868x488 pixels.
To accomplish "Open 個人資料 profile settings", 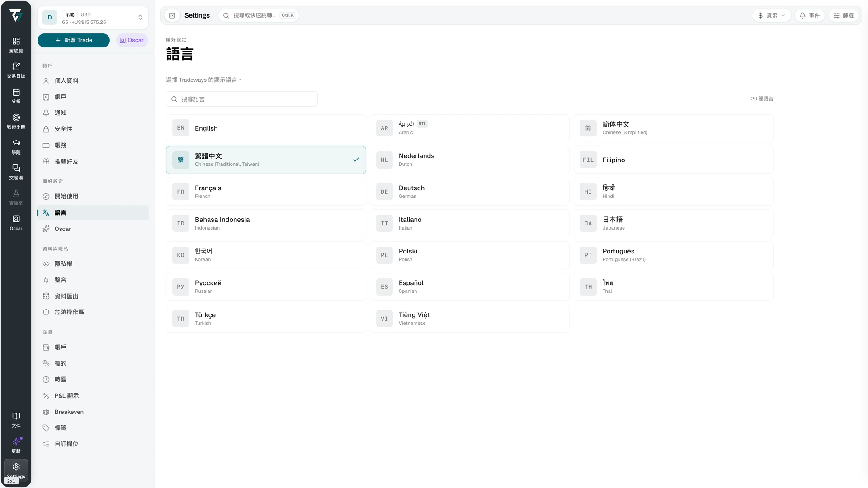I will (93, 81).
